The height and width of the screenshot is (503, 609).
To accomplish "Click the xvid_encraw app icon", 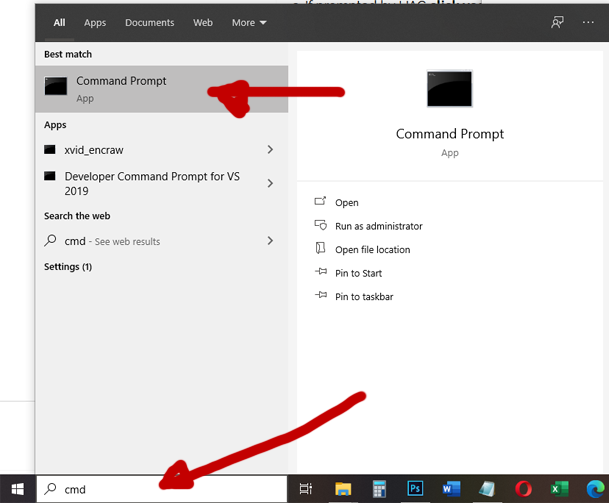I will 50,150.
